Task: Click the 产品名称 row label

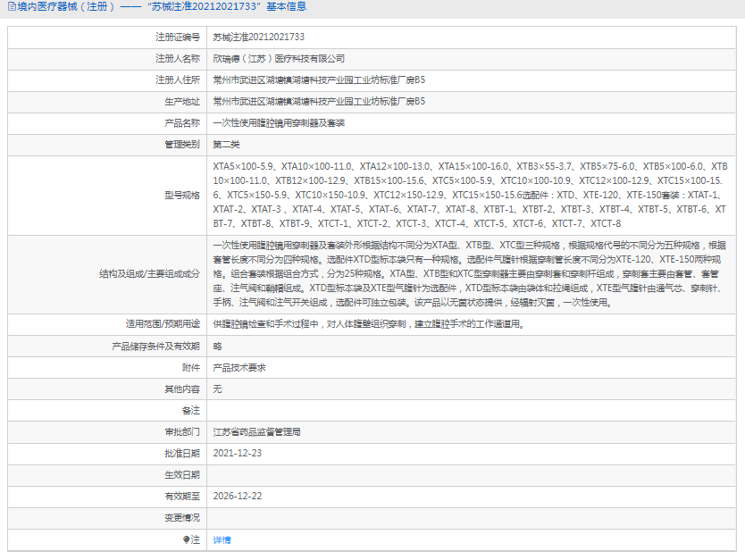Action: 182,123
